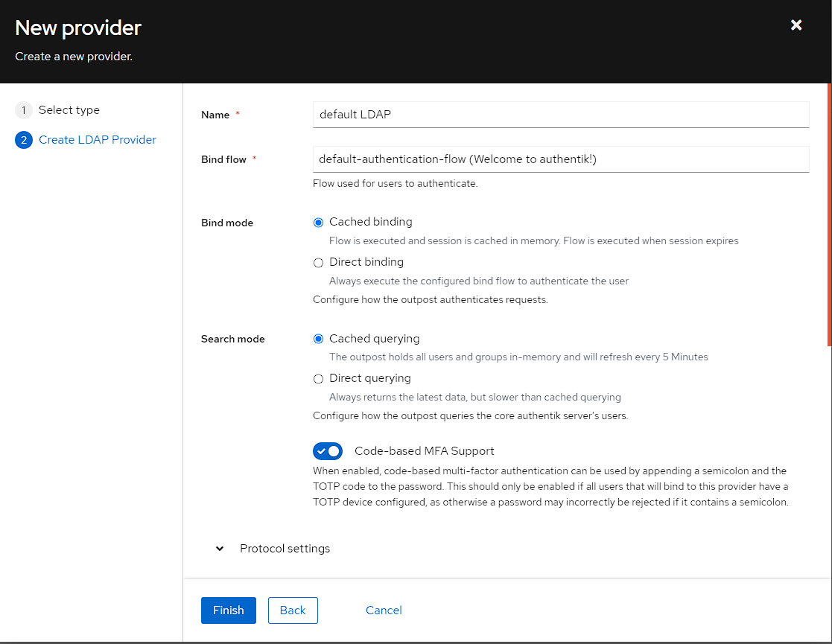The width and height of the screenshot is (832, 644).
Task: Click the Cached binding label text
Action: point(370,222)
